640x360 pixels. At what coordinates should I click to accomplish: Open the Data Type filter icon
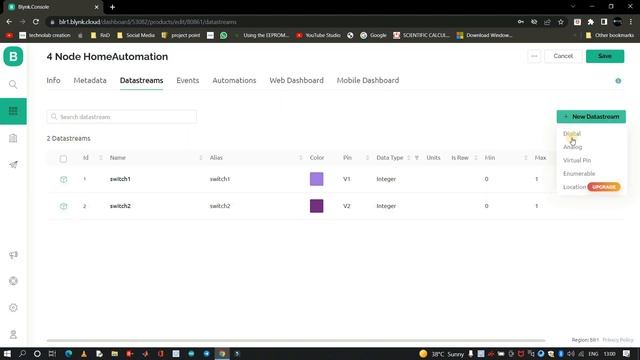coord(417,158)
